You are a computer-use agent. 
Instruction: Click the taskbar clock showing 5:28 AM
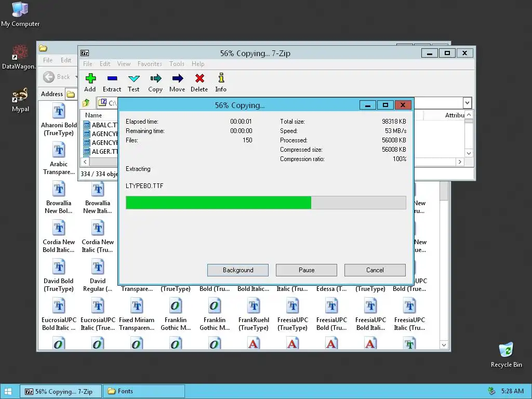point(512,391)
